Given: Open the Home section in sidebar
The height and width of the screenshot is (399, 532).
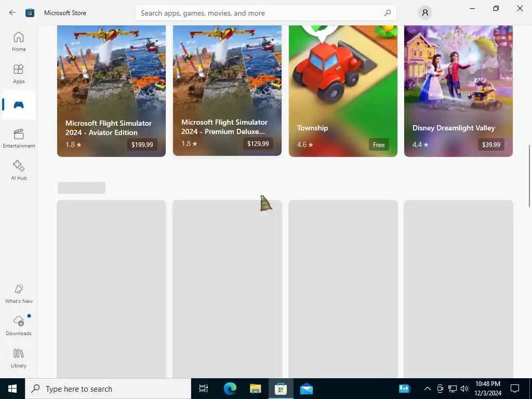Looking at the screenshot, I should click(19, 42).
